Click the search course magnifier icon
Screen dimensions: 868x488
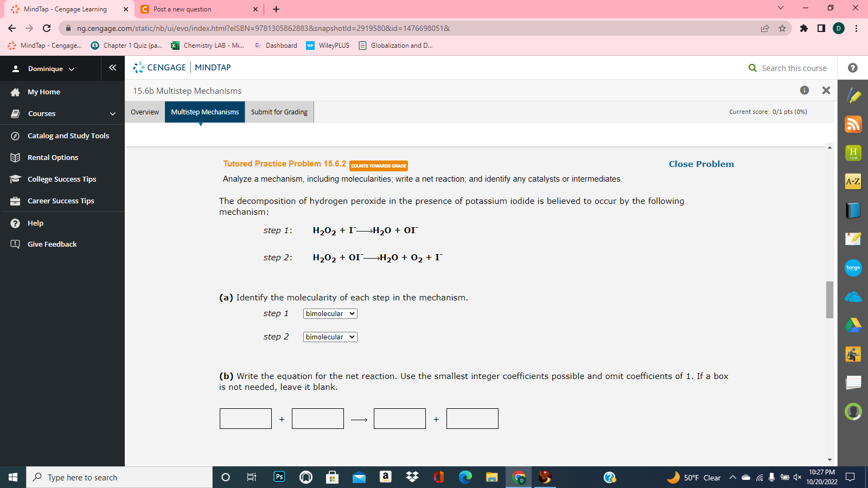point(752,68)
